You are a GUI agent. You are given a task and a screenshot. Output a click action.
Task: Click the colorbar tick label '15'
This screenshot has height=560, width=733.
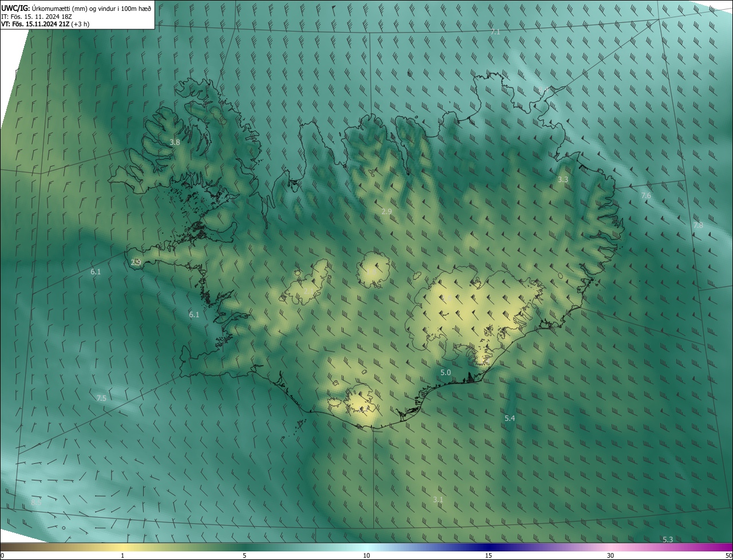click(x=488, y=555)
